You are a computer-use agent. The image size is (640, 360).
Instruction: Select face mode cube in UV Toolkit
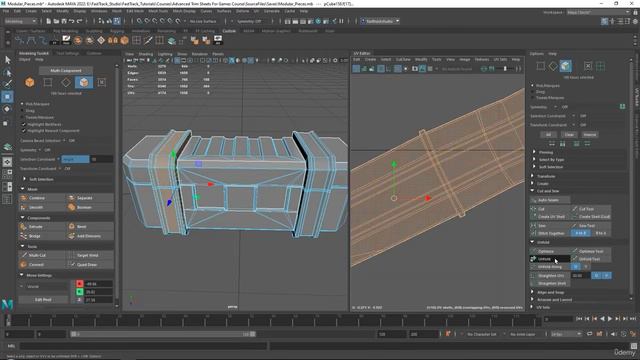(565, 66)
